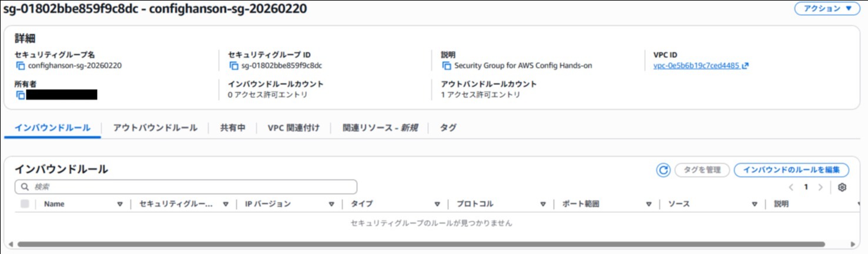Copy the Security Group description text
Viewport: 868px width, 254px height.
[x=447, y=66]
